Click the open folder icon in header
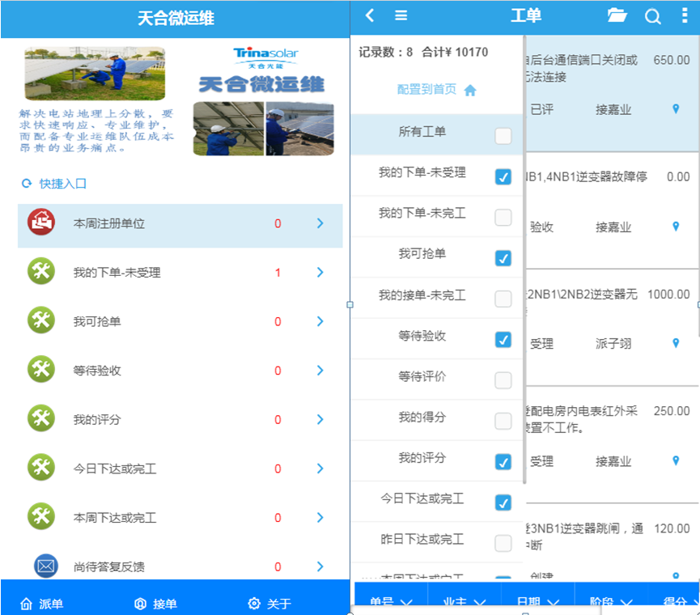This screenshot has width=700, height=615. click(x=617, y=15)
